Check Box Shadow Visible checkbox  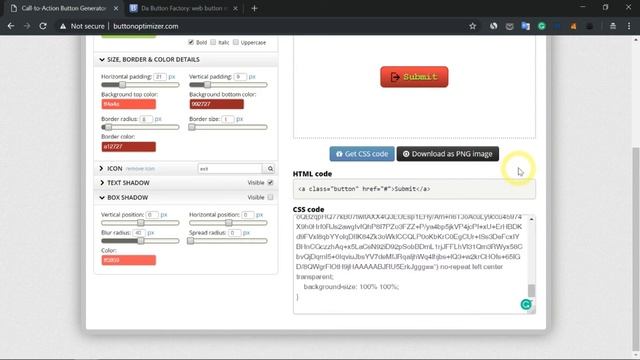pos(270,197)
